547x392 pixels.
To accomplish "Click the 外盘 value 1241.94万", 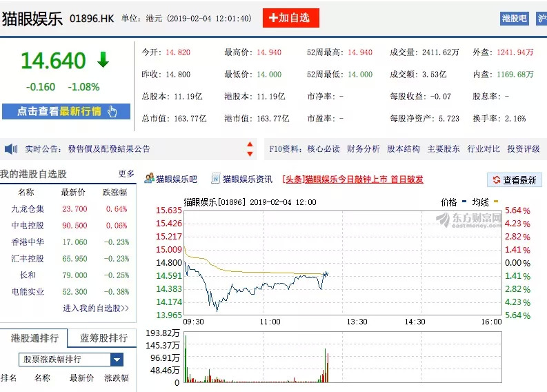I will point(515,52).
